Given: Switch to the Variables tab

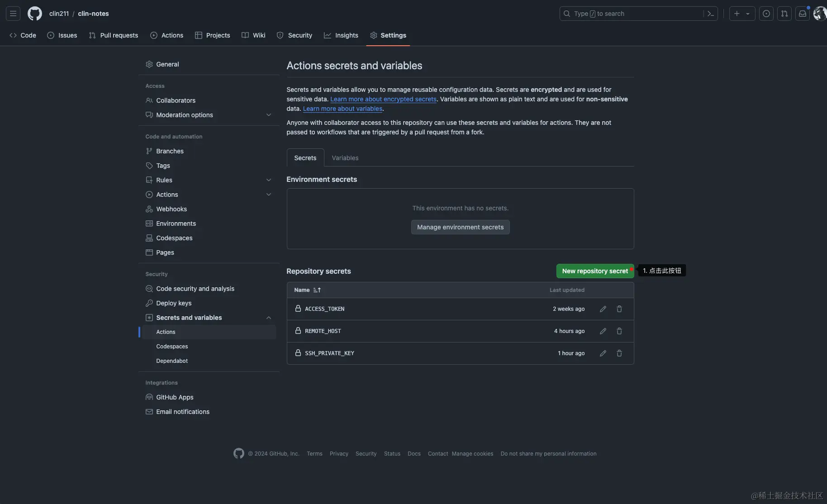Looking at the screenshot, I should [345, 158].
